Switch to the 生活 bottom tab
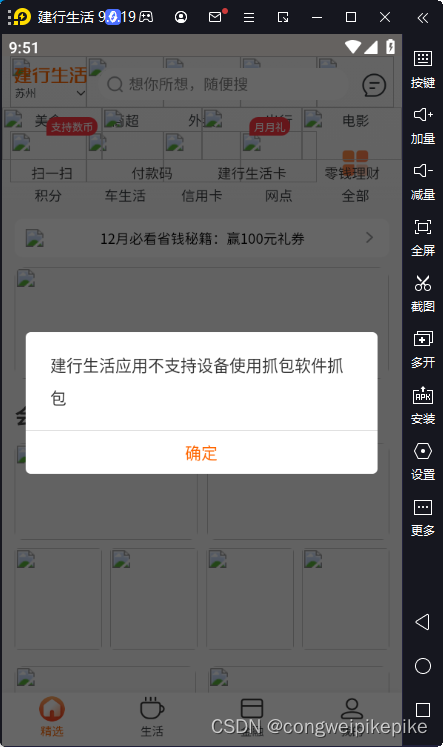Viewport: 443px width, 747px height. coord(152,717)
